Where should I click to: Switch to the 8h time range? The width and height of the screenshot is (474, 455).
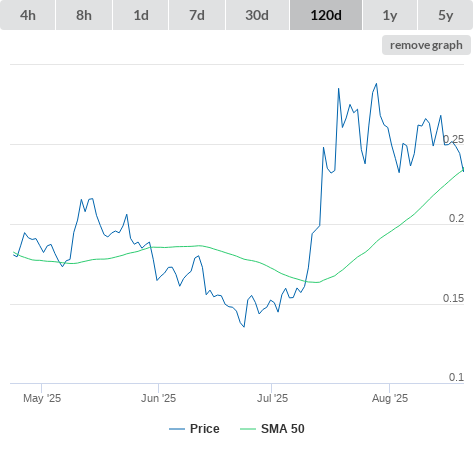coord(84,15)
